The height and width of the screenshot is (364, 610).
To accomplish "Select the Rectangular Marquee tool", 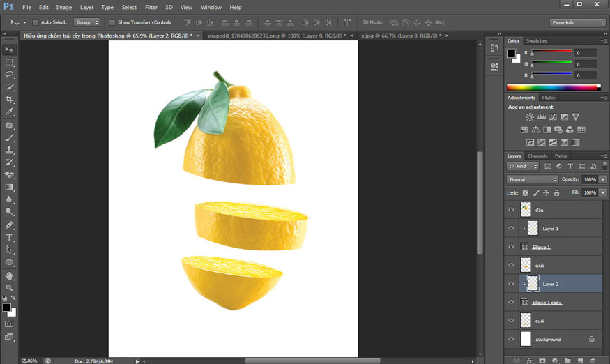I will [x=9, y=62].
